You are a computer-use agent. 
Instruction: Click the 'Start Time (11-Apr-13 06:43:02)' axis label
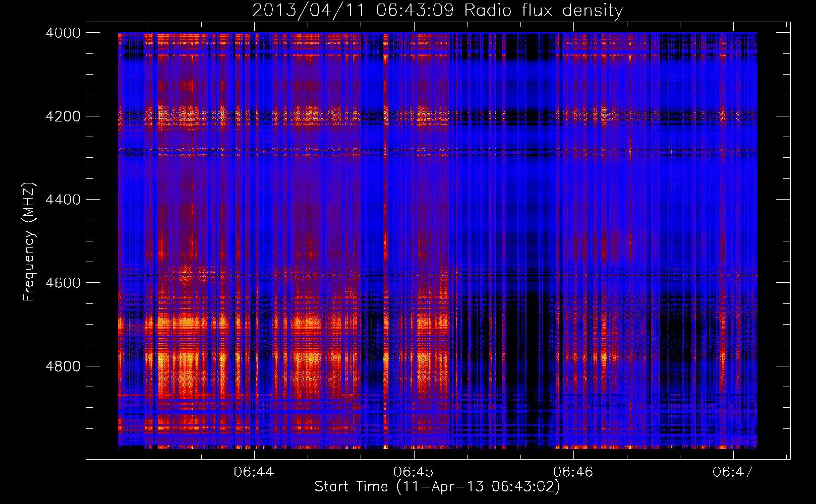(437, 487)
